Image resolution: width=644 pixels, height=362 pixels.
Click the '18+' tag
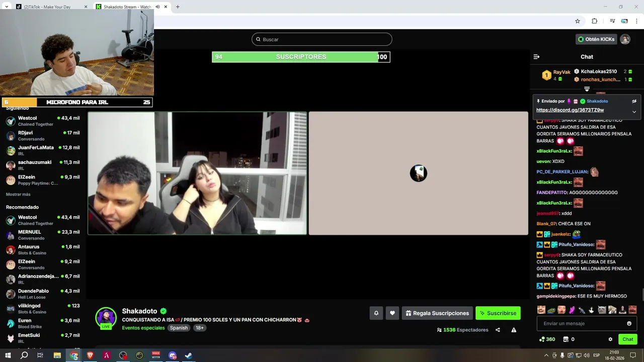[x=200, y=328]
